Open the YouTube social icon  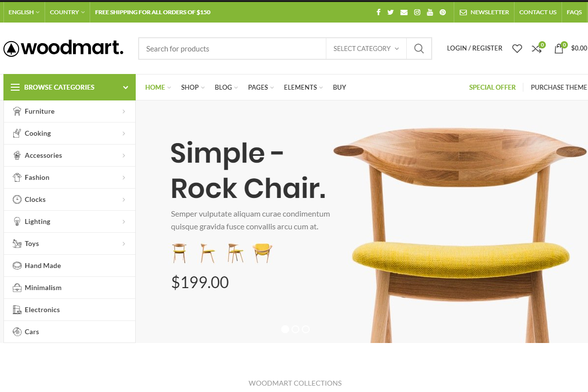tap(430, 12)
